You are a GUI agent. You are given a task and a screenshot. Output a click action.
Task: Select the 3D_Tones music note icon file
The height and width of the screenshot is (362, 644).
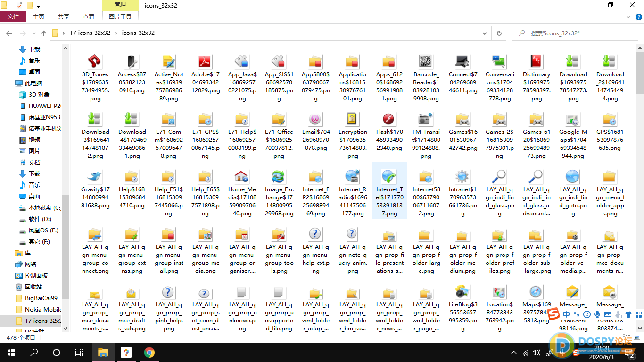coord(95,78)
